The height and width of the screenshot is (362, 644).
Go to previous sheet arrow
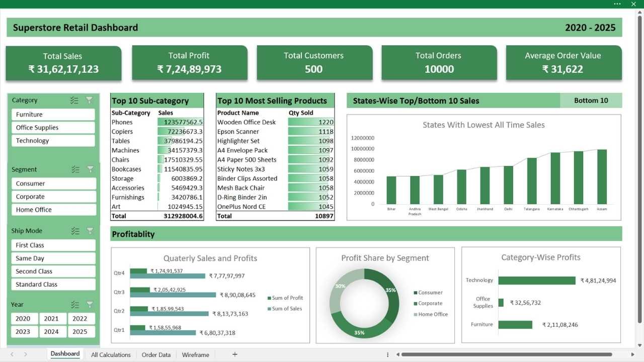click(x=12, y=354)
